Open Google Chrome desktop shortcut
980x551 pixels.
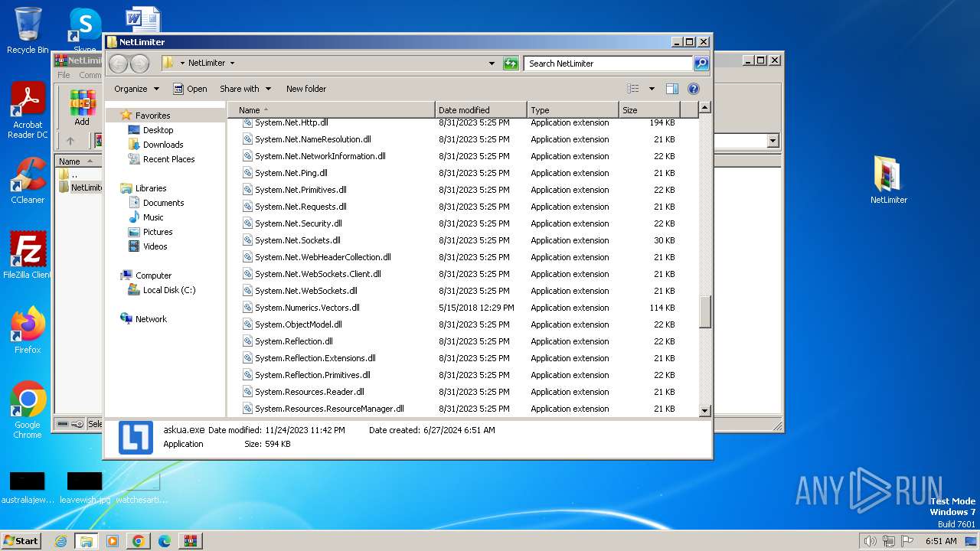(x=28, y=409)
